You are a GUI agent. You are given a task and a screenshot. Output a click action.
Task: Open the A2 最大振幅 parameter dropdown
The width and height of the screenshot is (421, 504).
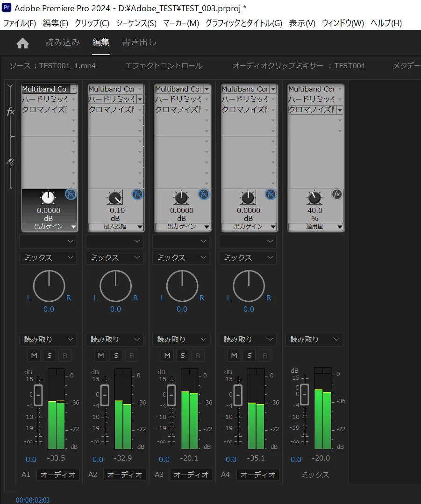tap(116, 227)
